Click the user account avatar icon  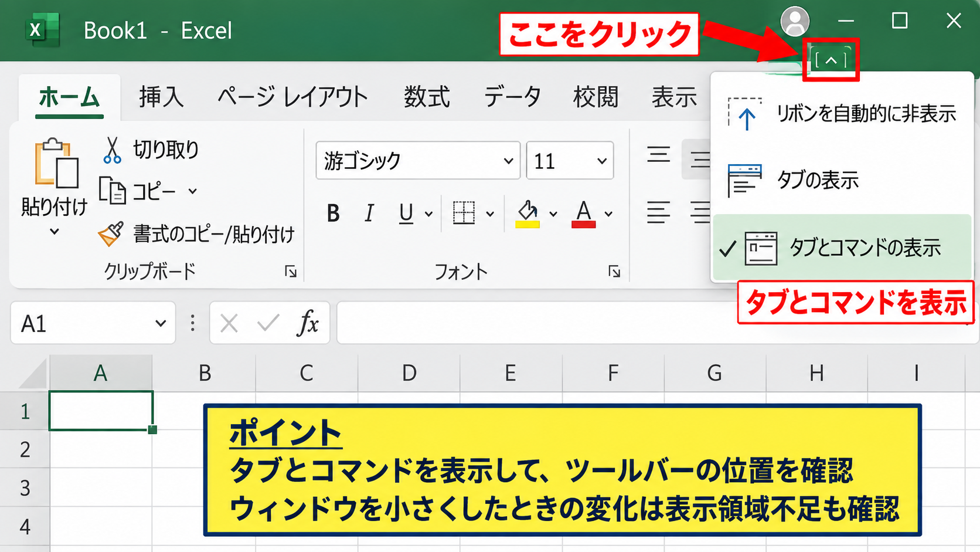coord(795,22)
